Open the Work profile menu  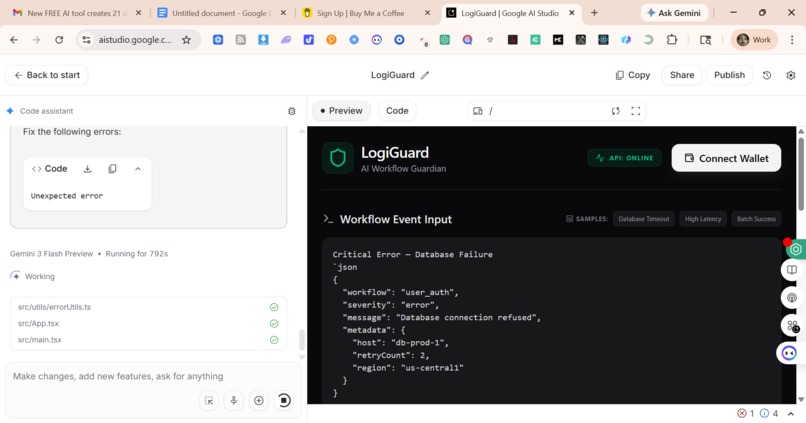pos(754,40)
